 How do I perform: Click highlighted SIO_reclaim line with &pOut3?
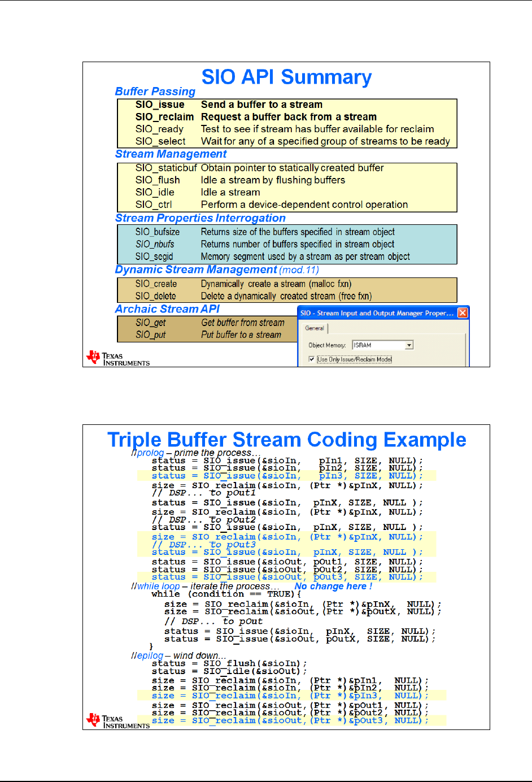pyautogui.click(x=291, y=720)
